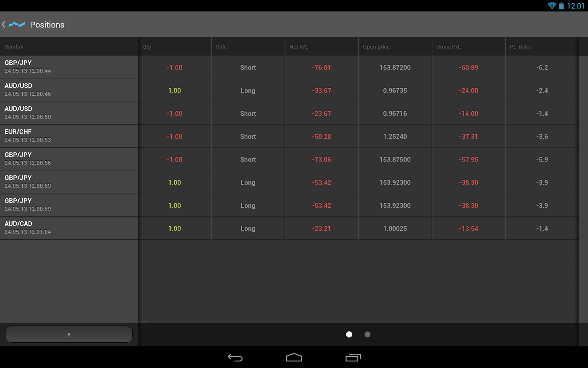The height and width of the screenshot is (368, 588).
Task: Tap Gross P/L value -60.89
Action: pos(468,67)
